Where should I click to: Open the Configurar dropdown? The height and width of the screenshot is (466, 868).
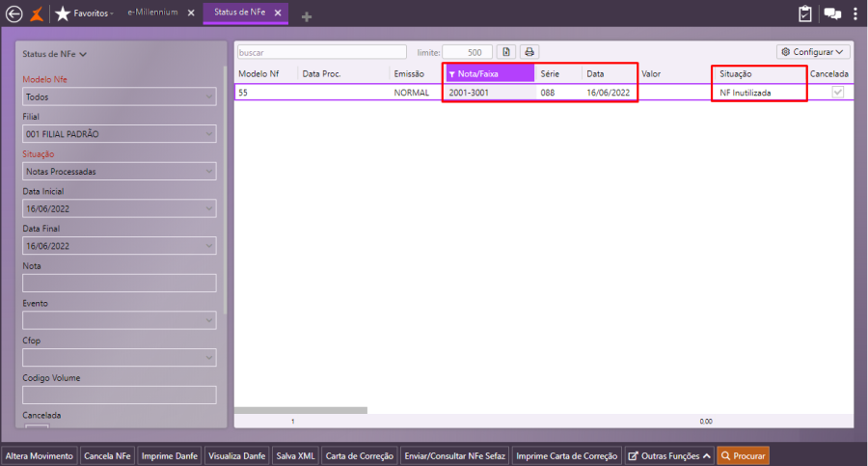[813, 52]
